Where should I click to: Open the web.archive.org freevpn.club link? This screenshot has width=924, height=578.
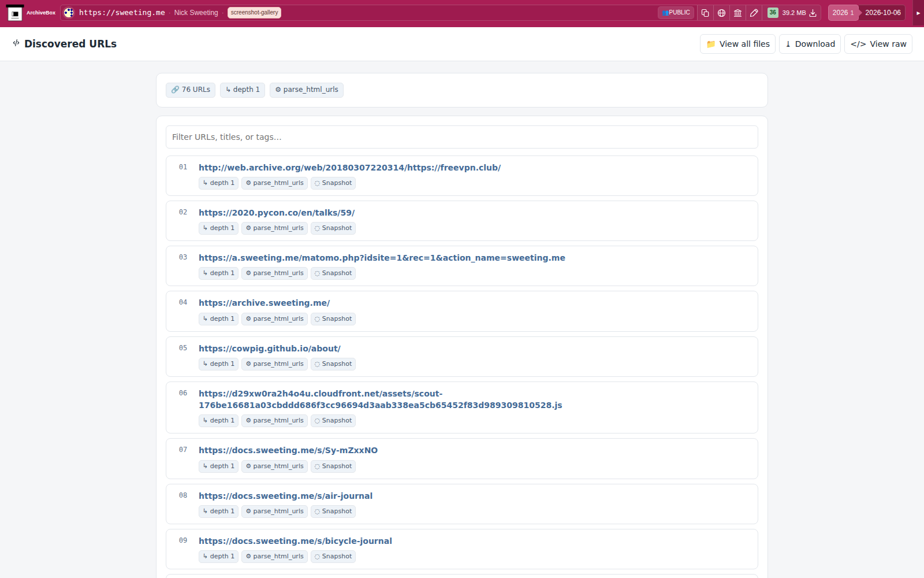click(x=349, y=168)
